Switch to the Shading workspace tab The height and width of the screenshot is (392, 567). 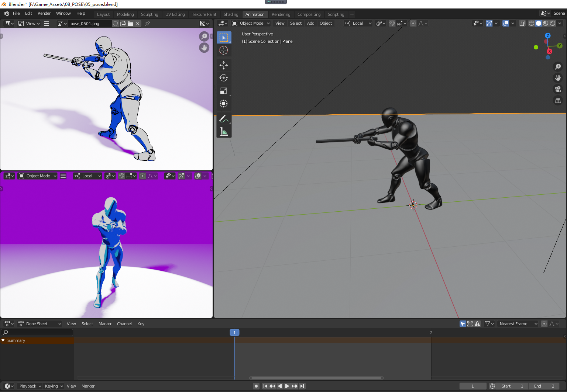[x=231, y=14]
